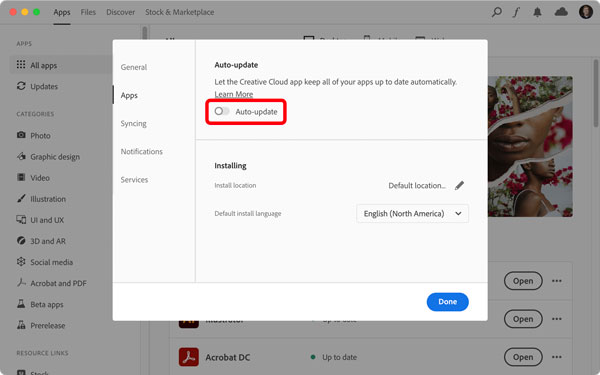Open Syncing preferences section
This screenshot has height=375, width=600.
(x=133, y=124)
